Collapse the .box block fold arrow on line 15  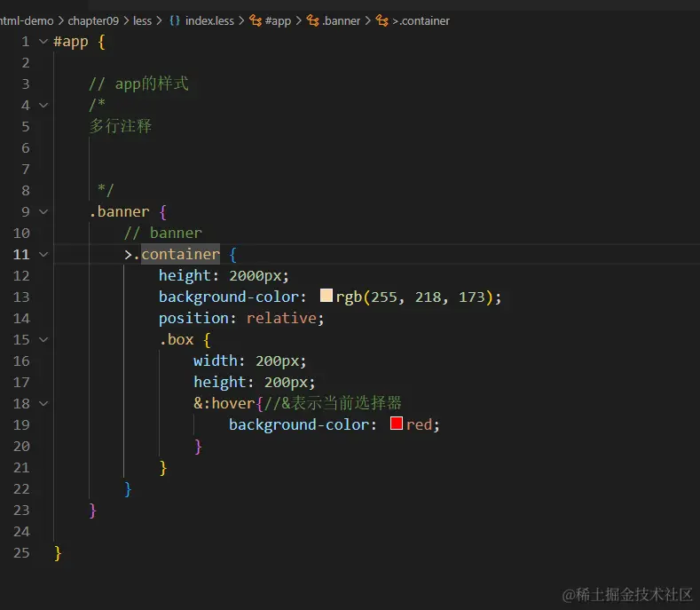(43, 340)
